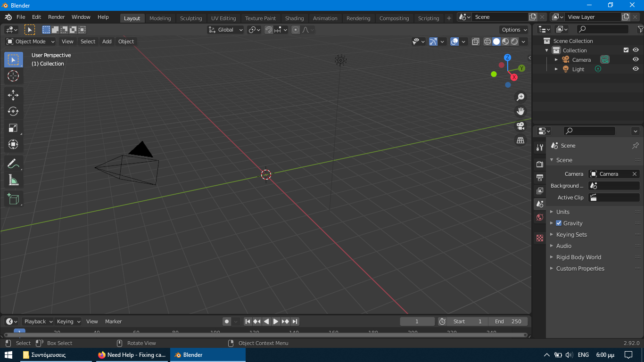Select the Move tool
The width and height of the screenshot is (644, 362).
(13, 95)
